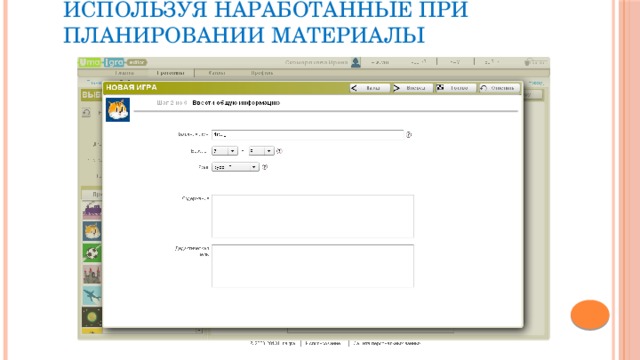Click the help icon next to the age dropdowns
The height and width of the screenshot is (360, 640).
pos(279,151)
